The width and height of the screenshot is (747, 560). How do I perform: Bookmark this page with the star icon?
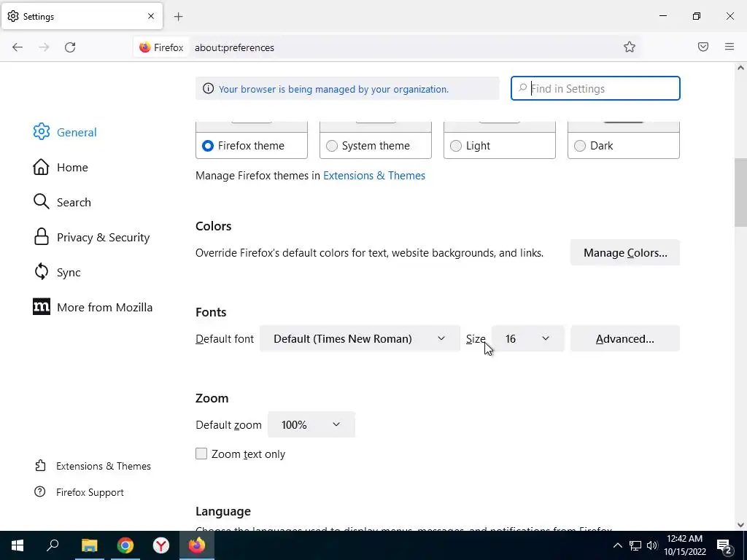630,47
